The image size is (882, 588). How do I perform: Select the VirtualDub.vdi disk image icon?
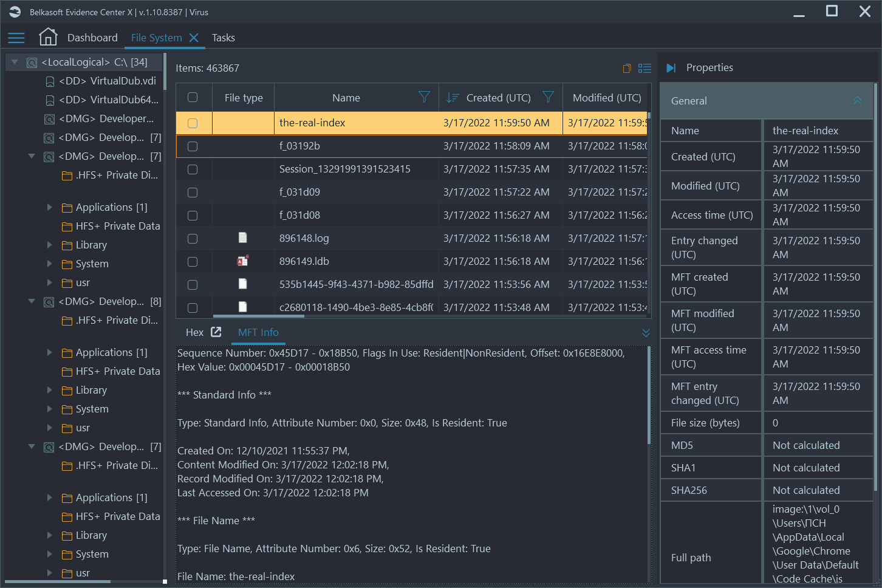[x=50, y=81]
